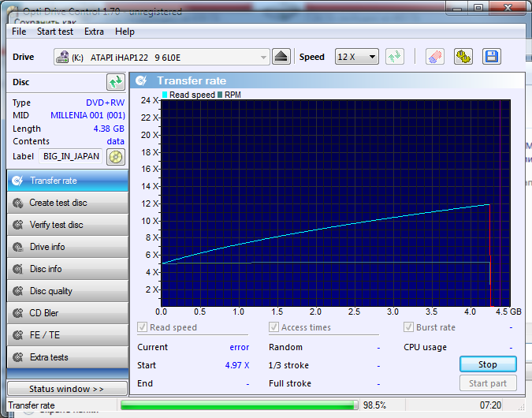
Task: Click the green progress bar
Action: click(238, 405)
